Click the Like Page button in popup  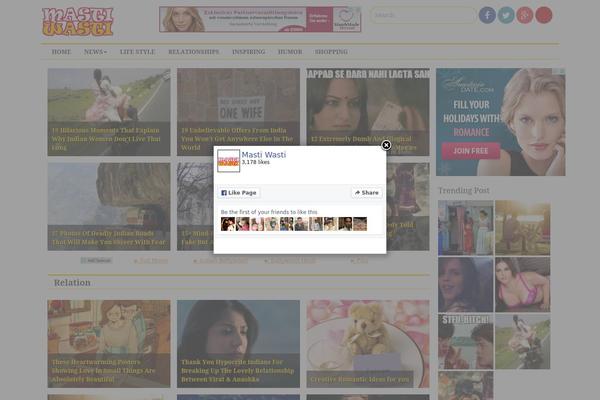pos(239,193)
